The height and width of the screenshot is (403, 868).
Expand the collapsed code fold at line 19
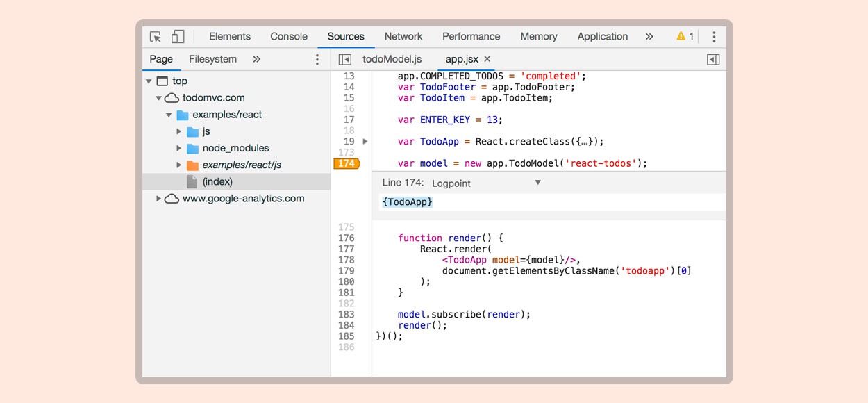point(365,142)
